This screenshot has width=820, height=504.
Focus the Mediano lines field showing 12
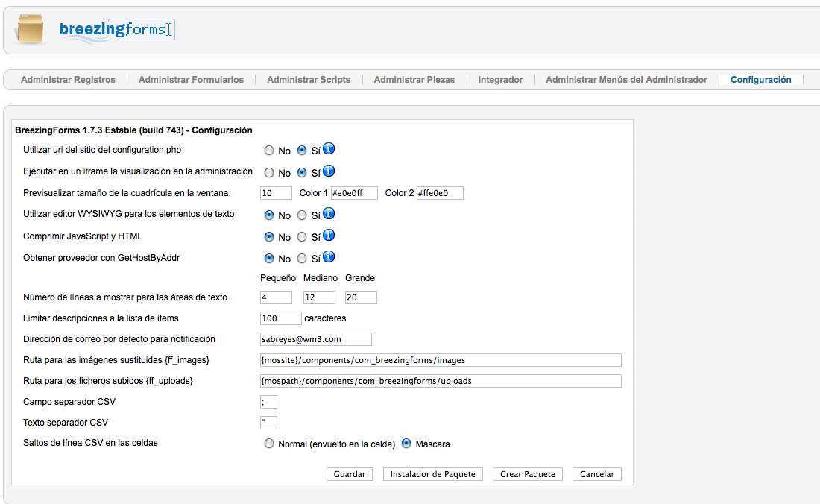point(319,297)
